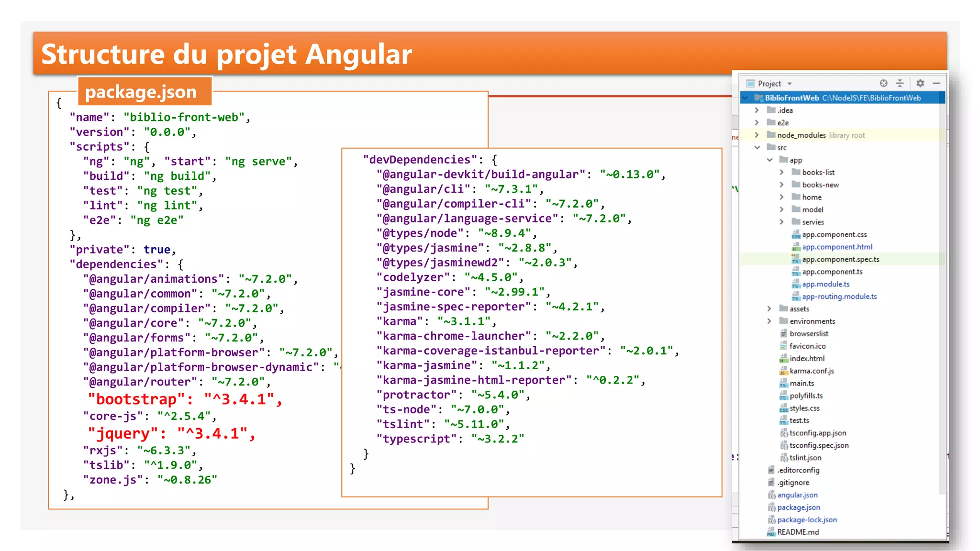Click app-routing.module.ts file icon
The width and height of the screenshot is (980, 551).
tap(796, 297)
